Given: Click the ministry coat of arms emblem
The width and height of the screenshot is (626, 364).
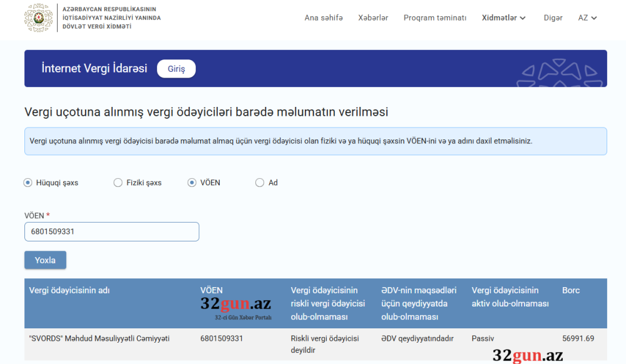Looking at the screenshot, I should point(38,19).
